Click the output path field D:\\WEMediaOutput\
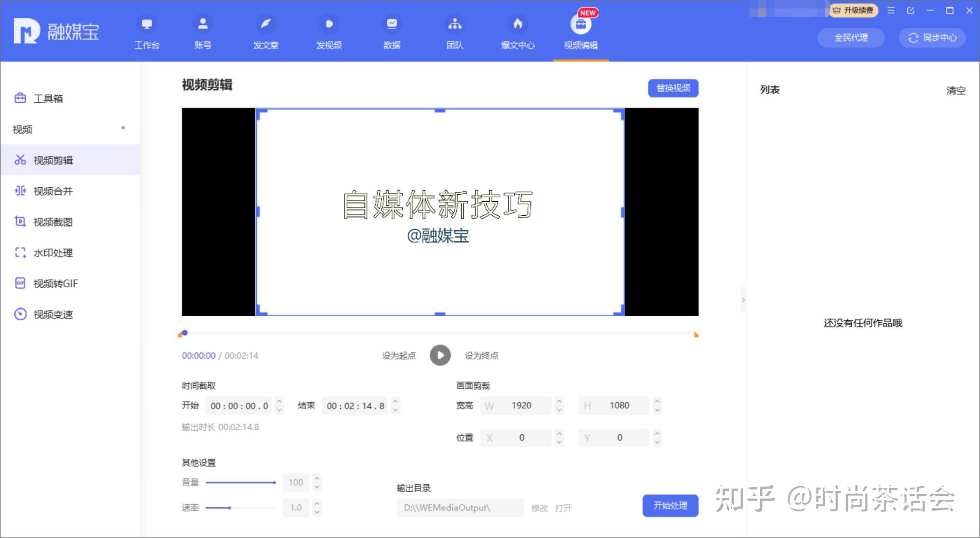 [x=460, y=508]
